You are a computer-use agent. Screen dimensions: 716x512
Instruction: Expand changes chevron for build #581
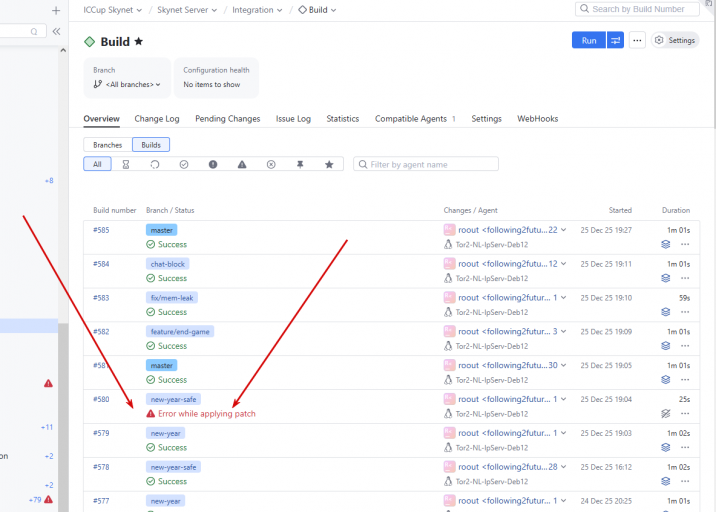point(563,365)
